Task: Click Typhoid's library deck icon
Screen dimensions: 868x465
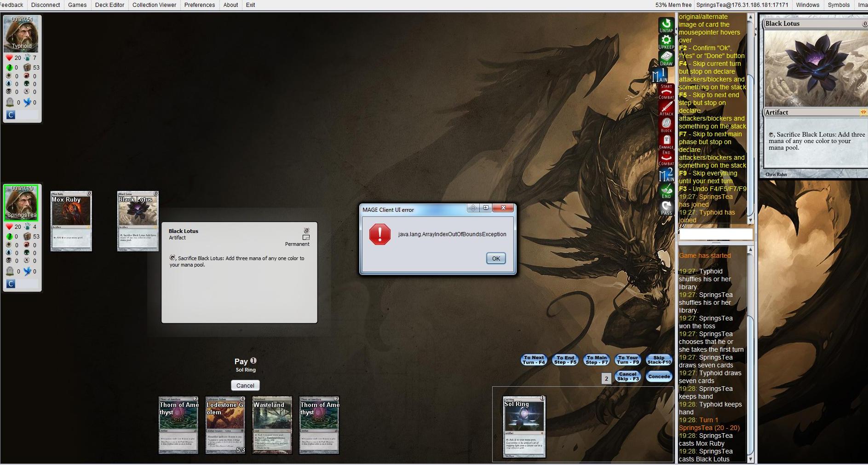Action: [x=27, y=67]
